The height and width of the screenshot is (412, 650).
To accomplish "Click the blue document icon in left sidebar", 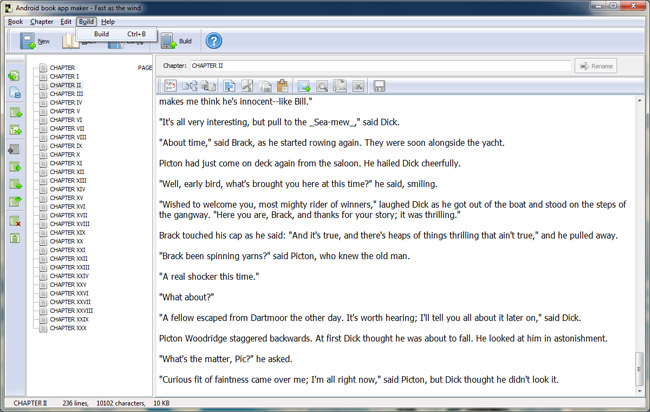I will (x=15, y=93).
